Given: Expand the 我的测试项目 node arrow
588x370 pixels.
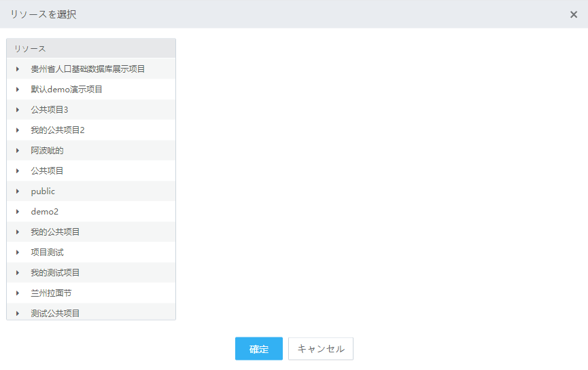Looking at the screenshot, I should click(18, 273).
